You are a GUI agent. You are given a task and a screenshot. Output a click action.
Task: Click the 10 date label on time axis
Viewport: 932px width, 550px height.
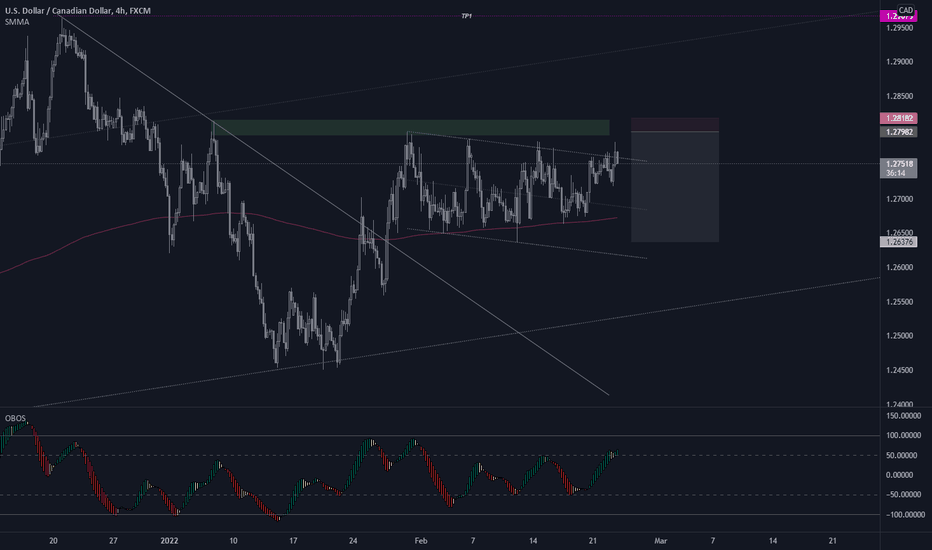point(233,541)
